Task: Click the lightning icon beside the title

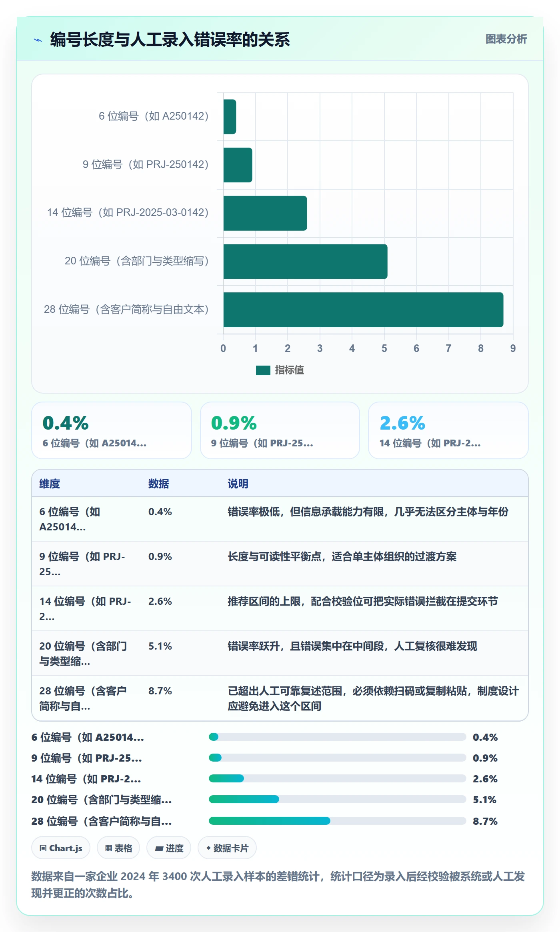Action: pos(38,40)
